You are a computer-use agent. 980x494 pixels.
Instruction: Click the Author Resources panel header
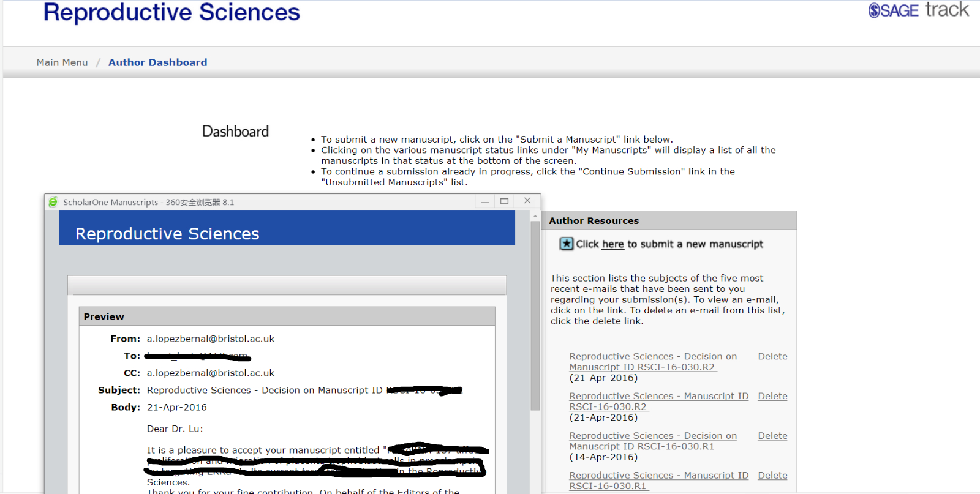(x=671, y=220)
